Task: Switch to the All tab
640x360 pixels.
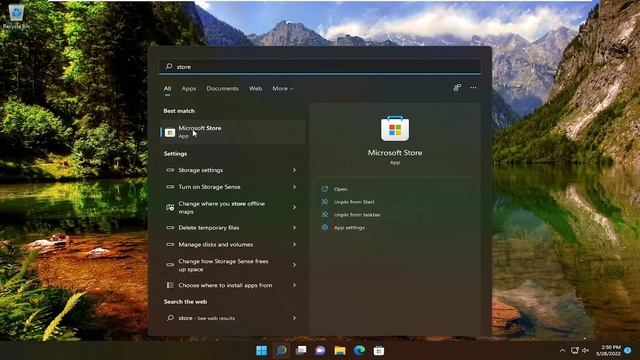Action: (x=167, y=89)
